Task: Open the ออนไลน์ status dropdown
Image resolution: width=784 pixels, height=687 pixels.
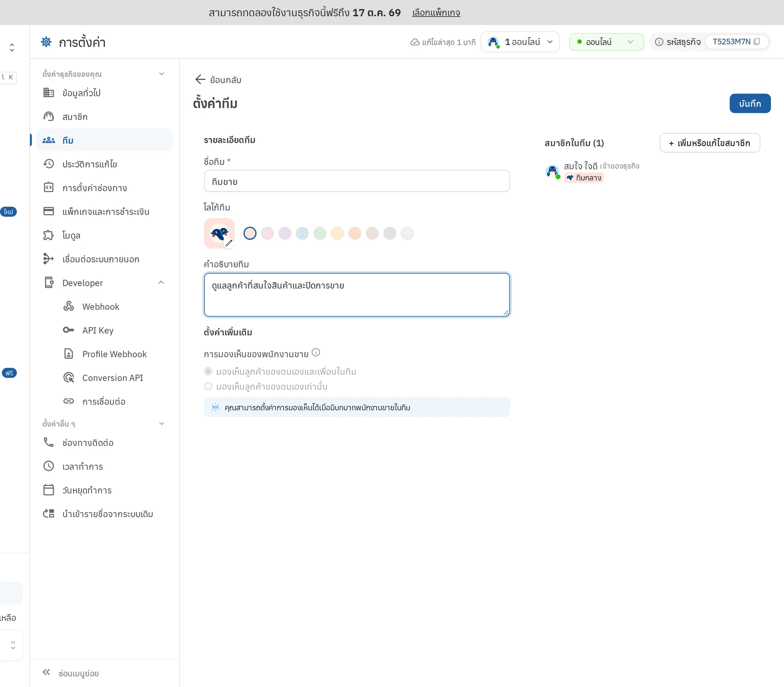Action: tap(606, 42)
